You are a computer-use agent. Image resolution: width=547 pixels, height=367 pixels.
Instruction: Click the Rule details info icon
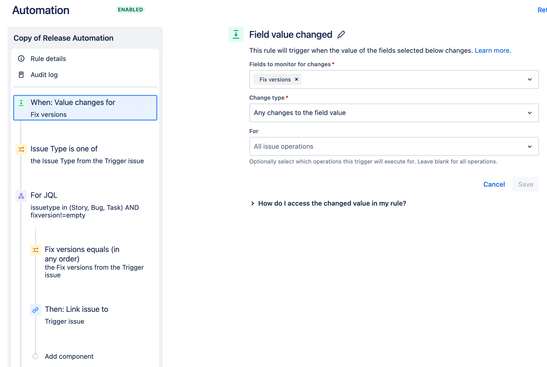(x=21, y=59)
